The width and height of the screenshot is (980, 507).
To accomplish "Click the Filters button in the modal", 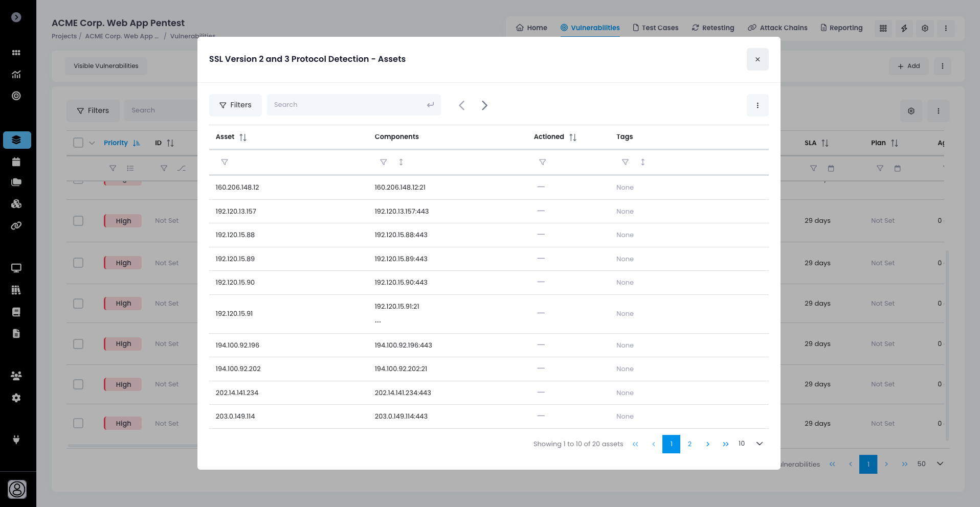I will point(235,105).
